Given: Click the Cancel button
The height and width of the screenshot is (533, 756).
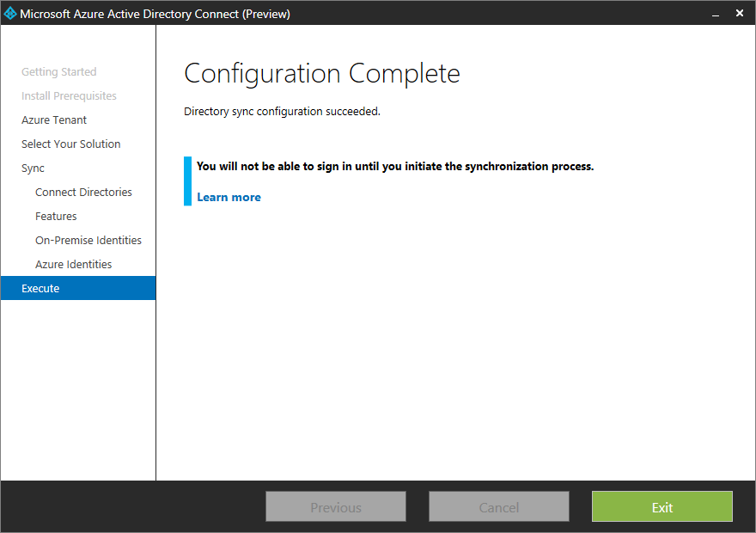Looking at the screenshot, I should (498, 506).
